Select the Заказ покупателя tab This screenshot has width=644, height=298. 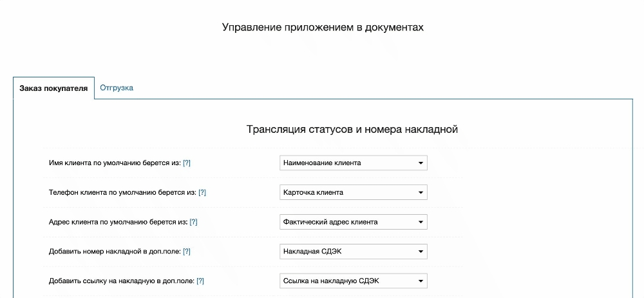[53, 88]
